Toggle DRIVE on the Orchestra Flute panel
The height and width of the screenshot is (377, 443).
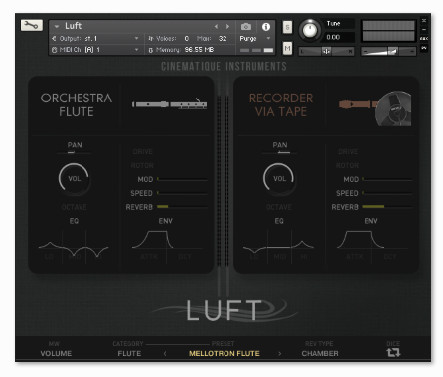point(142,152)
